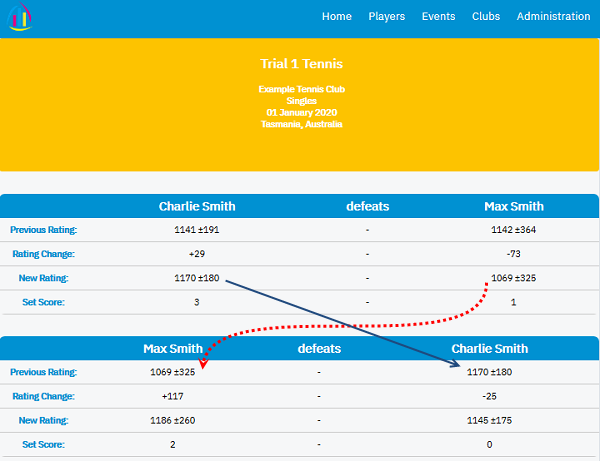600x461 pixels.
Task: Click the site logo icon in the navbar
Action: (19, 17)
